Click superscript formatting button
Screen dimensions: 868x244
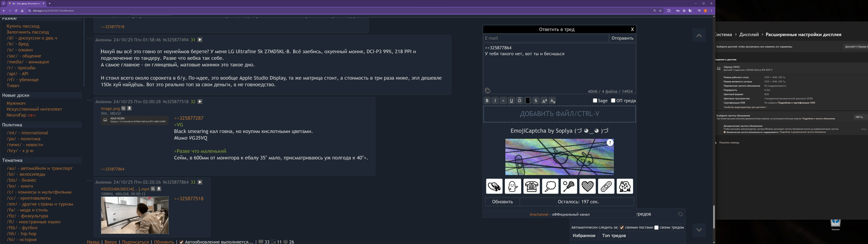click(x=544, y=101)
